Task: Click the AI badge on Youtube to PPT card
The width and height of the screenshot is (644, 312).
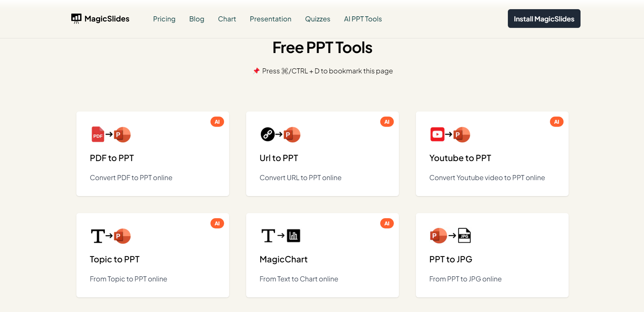Action: [556, 122]
